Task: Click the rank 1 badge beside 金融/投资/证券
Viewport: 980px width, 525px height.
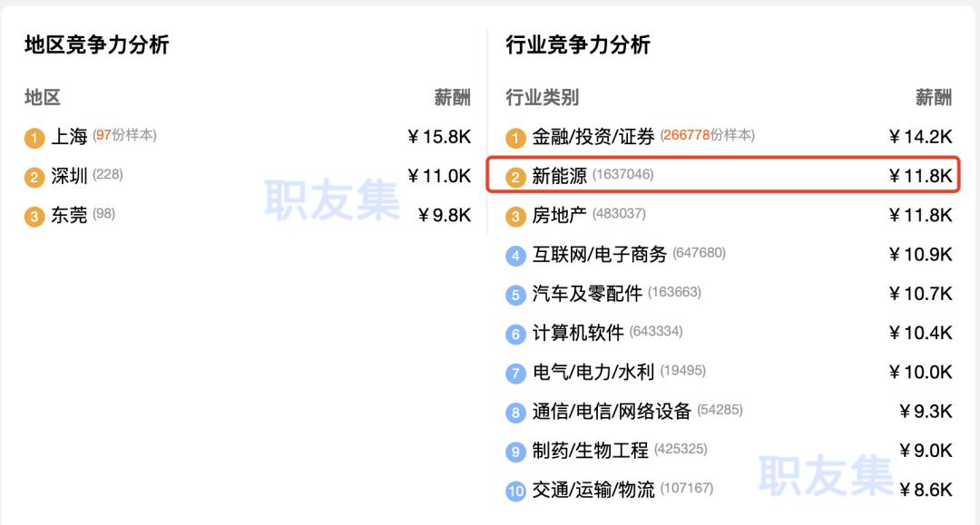Action: point(515,139)
